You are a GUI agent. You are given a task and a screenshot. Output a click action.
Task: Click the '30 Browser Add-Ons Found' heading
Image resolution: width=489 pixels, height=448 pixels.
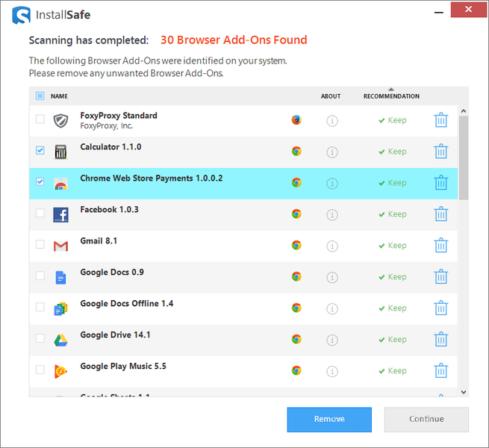[x=234, y=40]
